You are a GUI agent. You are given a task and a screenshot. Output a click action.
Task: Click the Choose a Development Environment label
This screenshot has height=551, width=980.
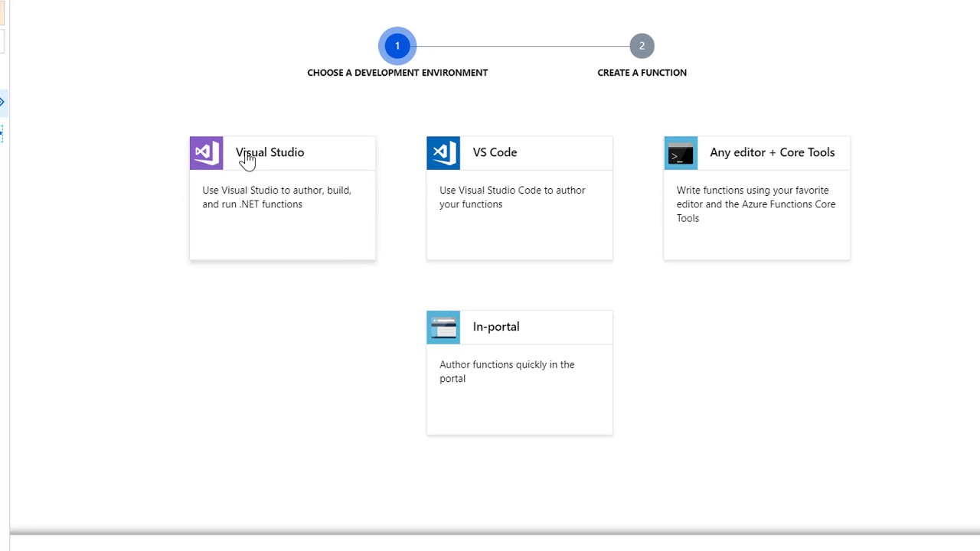(397, 73)
